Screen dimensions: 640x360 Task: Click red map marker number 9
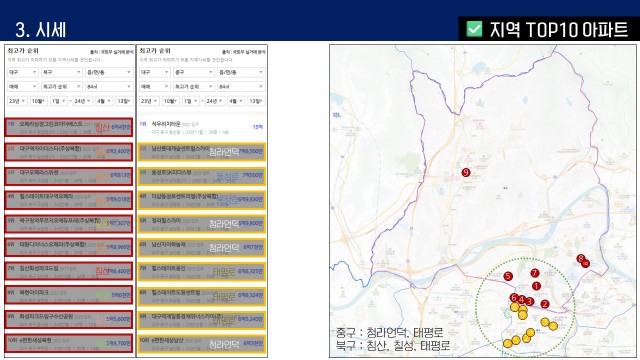tap(466, 173)
